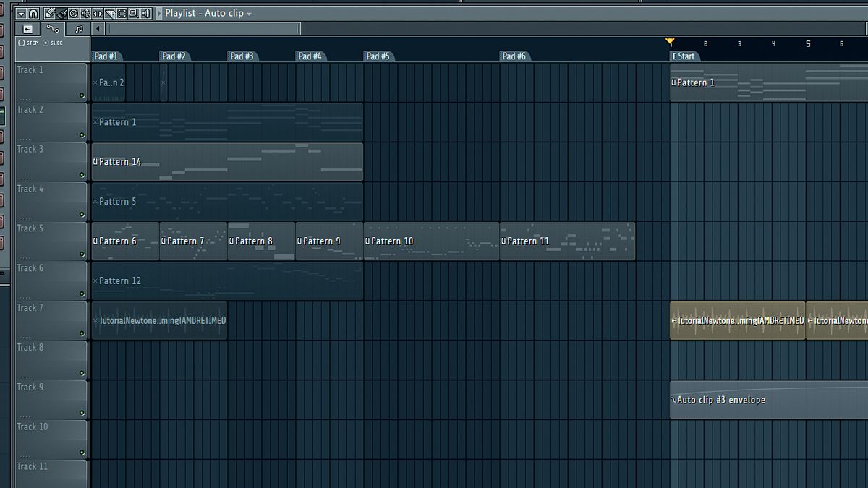Select the Slice tool
The height and width of the screenshot is (488, 868).
[110, 13]
